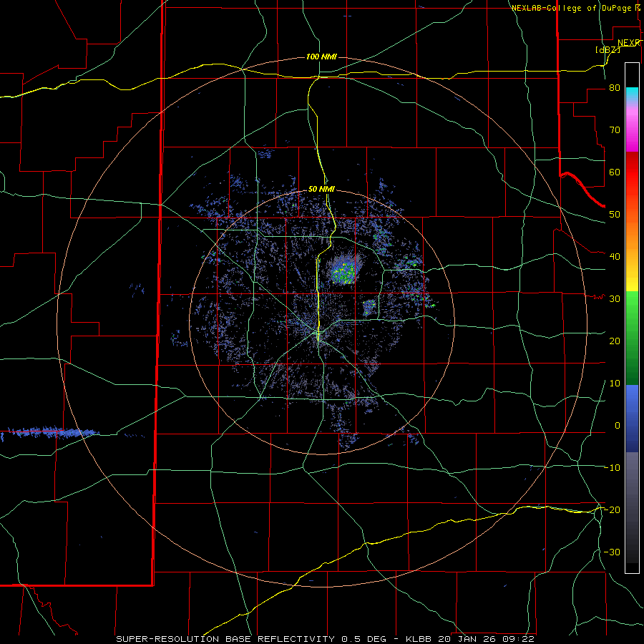The height and width of the screenshot is (644, 644).
Task: Click the NEXLAB-College of DuPage credit text
Action: pyautogui.click(x=576, y=8)
